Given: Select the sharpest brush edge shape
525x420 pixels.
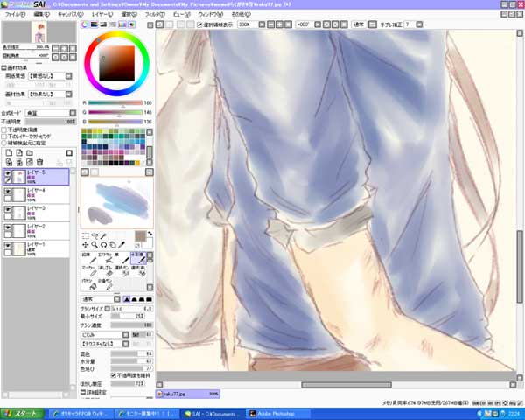Looking at the screenshot, I should coord(127,299).
